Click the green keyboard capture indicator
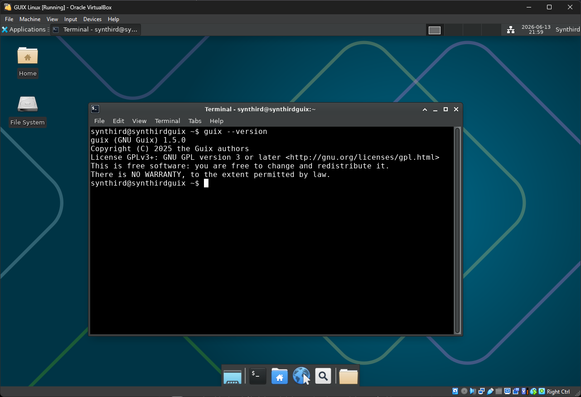Image resolution: width=581 pixels, height=397 pixels. [542, 391]
